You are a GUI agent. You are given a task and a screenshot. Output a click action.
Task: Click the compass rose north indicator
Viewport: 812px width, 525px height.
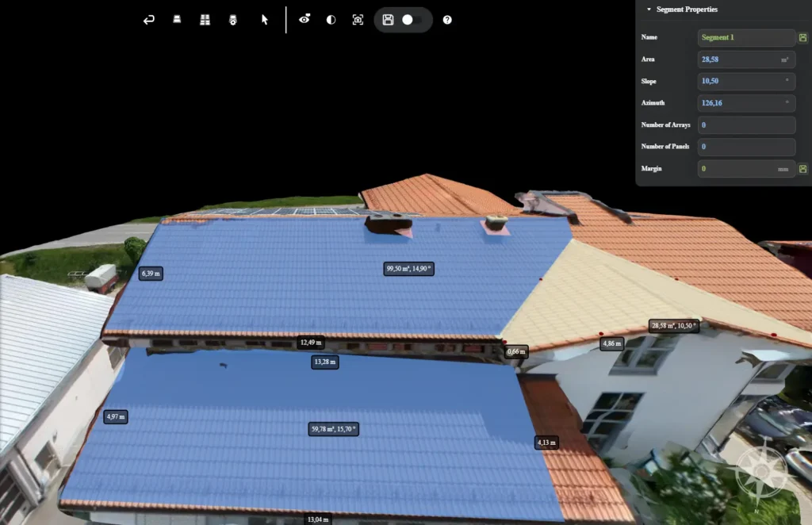(x=760, y=472)
